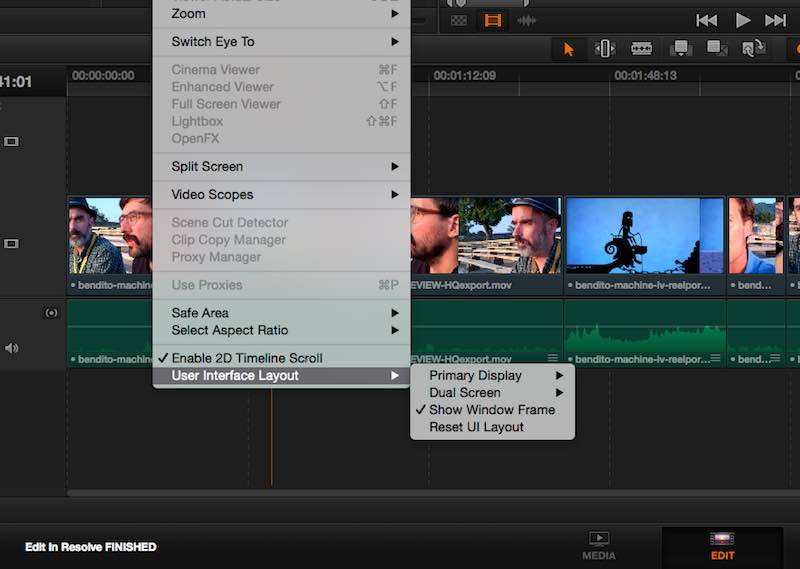This screenshot has width=800, height=569.
Task: Switch timeline to filmstrip view icon
Action: [x=492, y=20]
